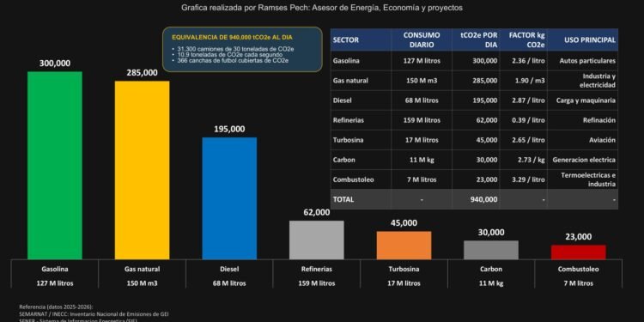Select the blue Diesel bar

point(229,198)
